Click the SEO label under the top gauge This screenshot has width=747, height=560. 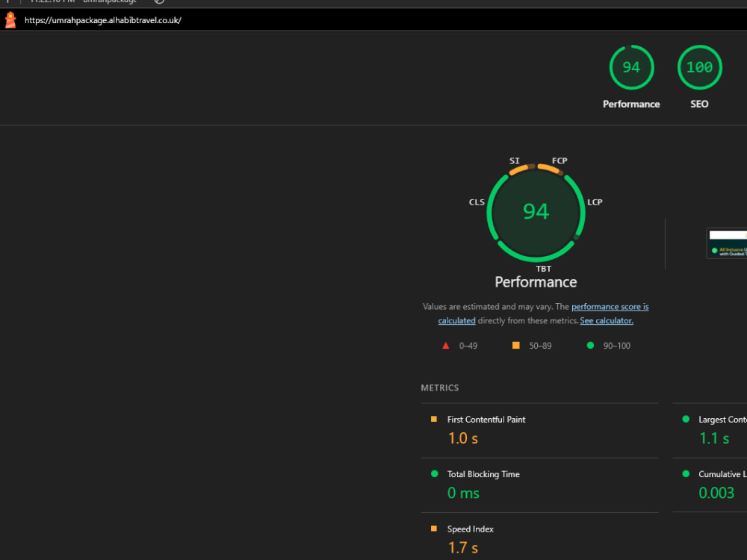tap(699, 104)
